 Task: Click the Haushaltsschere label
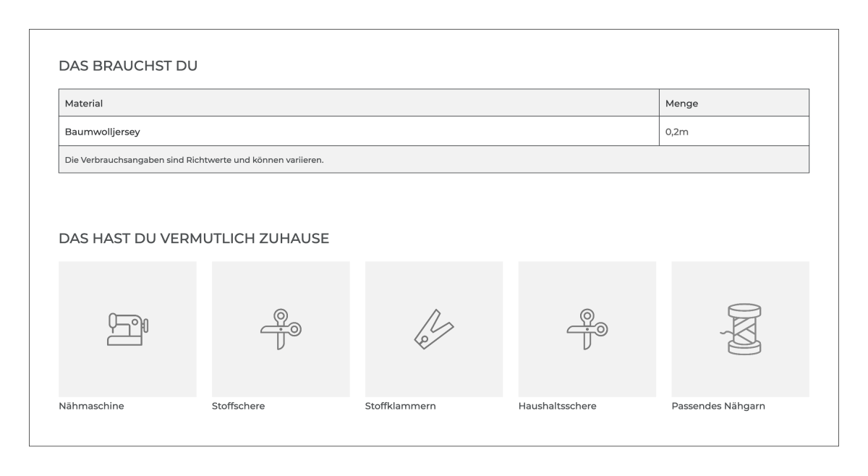pos(557,406)
